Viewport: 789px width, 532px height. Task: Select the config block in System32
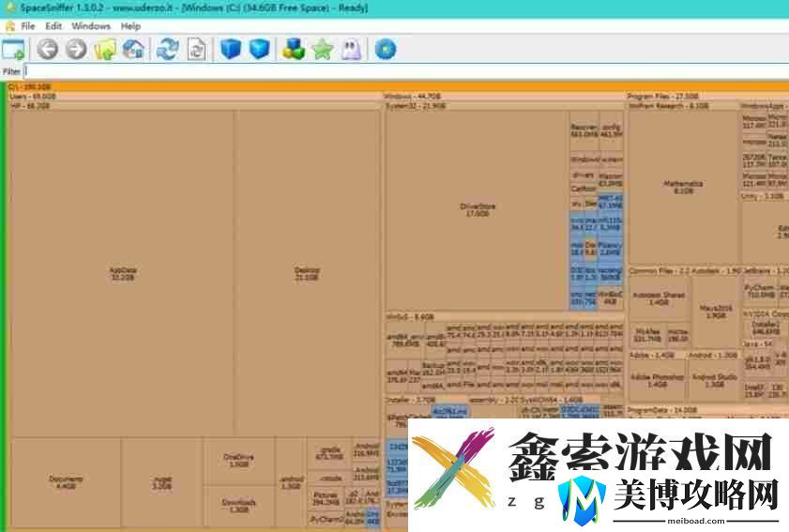pos(612,130)
